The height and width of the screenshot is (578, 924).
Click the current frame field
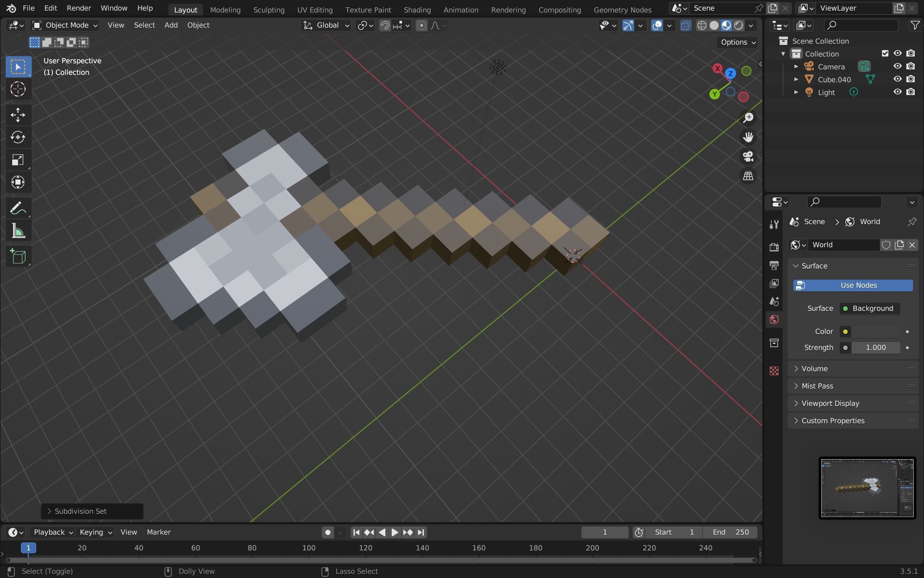[604, 532]
